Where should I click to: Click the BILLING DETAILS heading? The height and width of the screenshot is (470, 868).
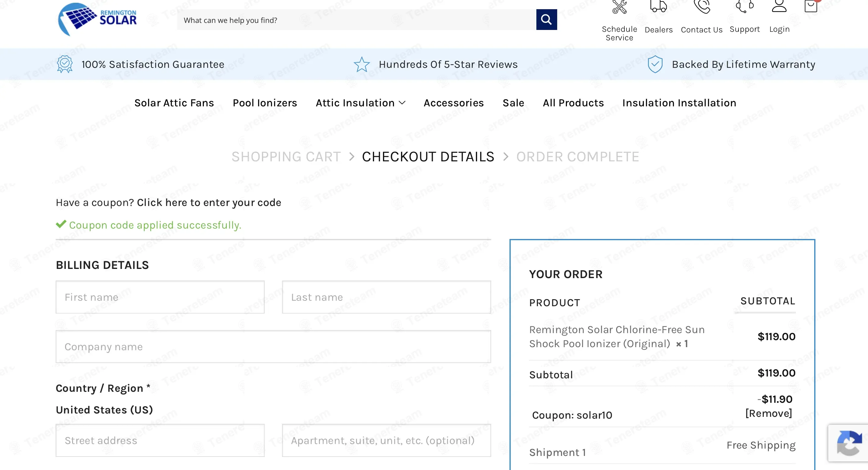click(x=102, y=265)
